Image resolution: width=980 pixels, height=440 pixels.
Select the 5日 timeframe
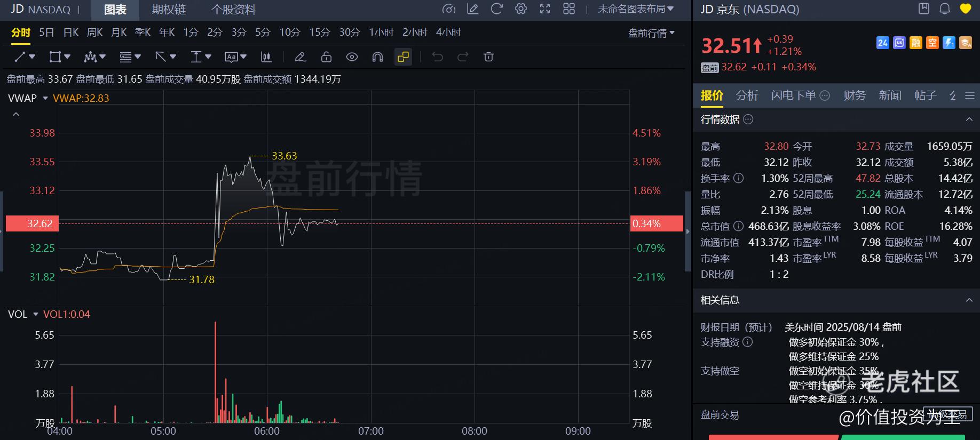tap(46, 33)
